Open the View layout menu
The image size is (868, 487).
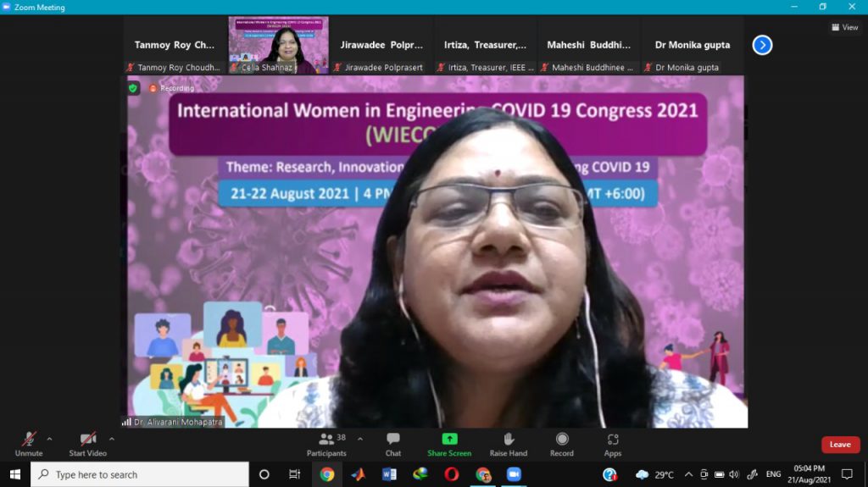pos(845,27)
